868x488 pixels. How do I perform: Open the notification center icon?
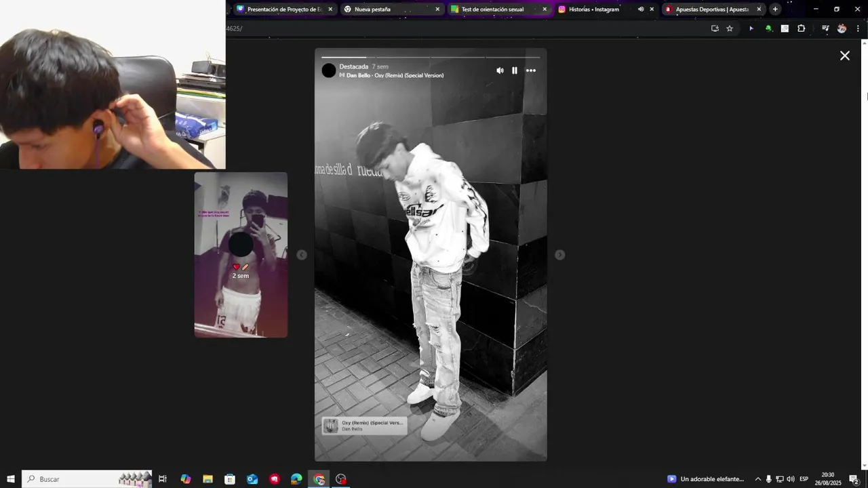click(854, 479)
